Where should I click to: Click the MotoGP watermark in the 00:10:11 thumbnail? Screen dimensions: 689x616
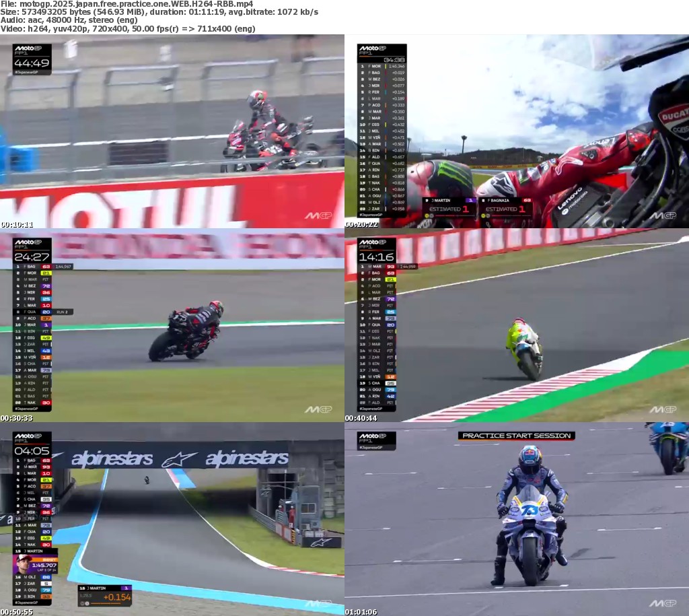click(x=318, y=215)
